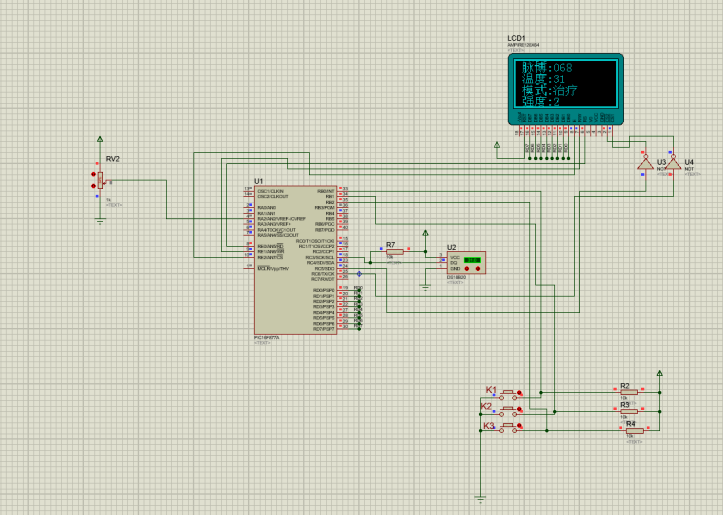Click the DS18B20 green temperature readout
Screen dimensions: 723x515
point(472,260)
